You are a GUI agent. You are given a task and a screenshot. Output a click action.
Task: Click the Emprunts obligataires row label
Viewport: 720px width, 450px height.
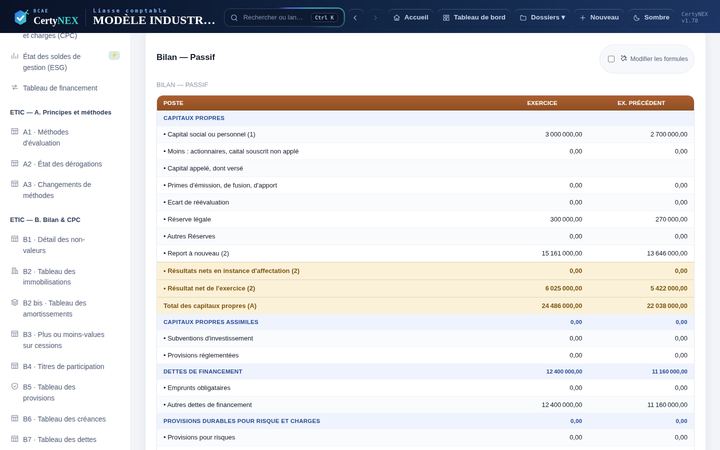tap(197, 388)
